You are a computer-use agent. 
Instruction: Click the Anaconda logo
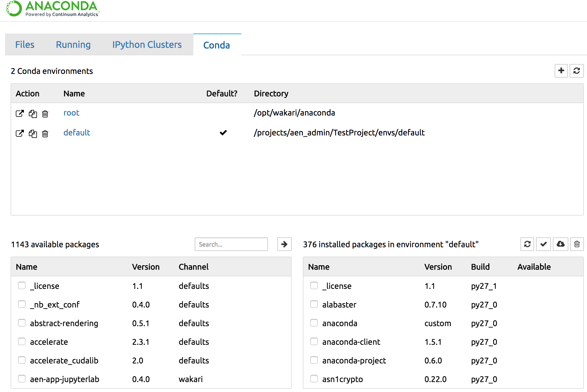pos(53,8)
